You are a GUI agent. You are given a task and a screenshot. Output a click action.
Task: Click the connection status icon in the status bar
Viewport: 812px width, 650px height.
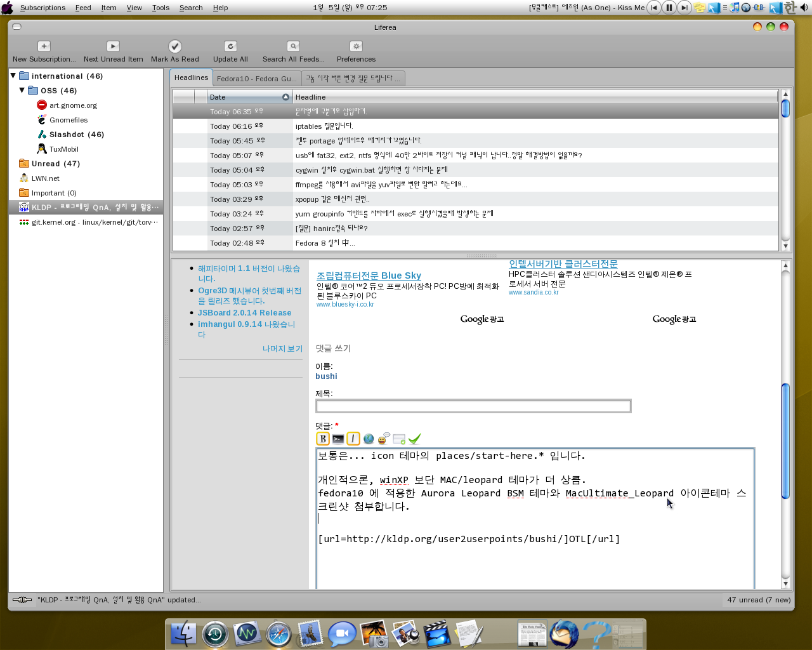[x=22, y=600]
